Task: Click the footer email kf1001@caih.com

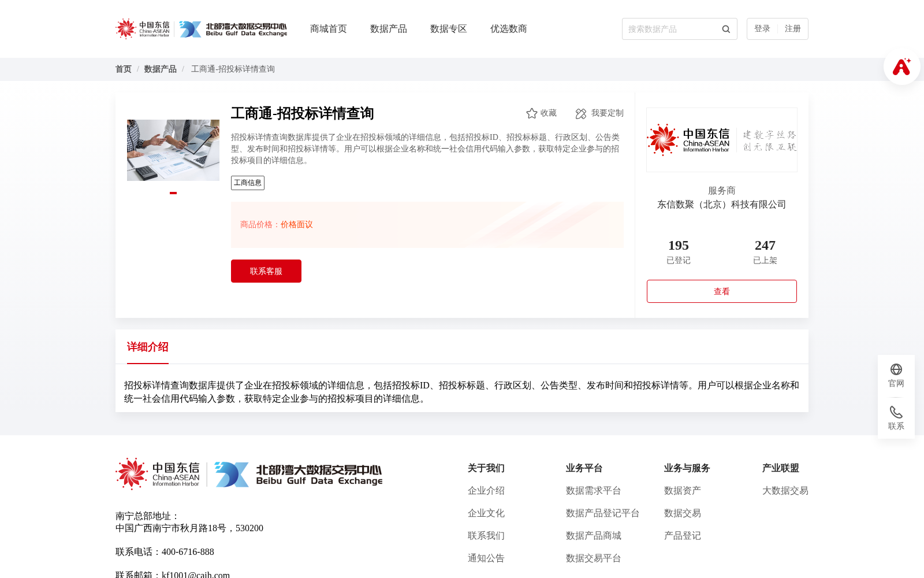Action: [x=196, y=575]
